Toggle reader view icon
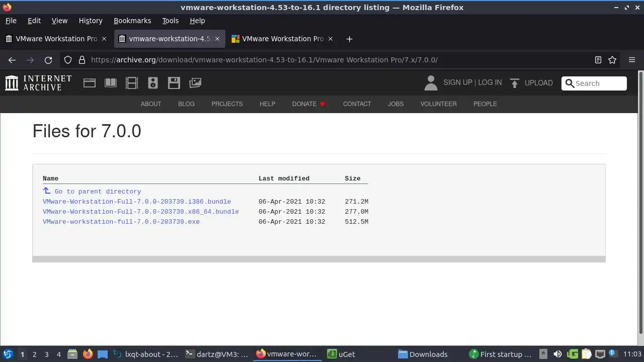The height and width of the screenshot is (362, 644). (598, 60)
